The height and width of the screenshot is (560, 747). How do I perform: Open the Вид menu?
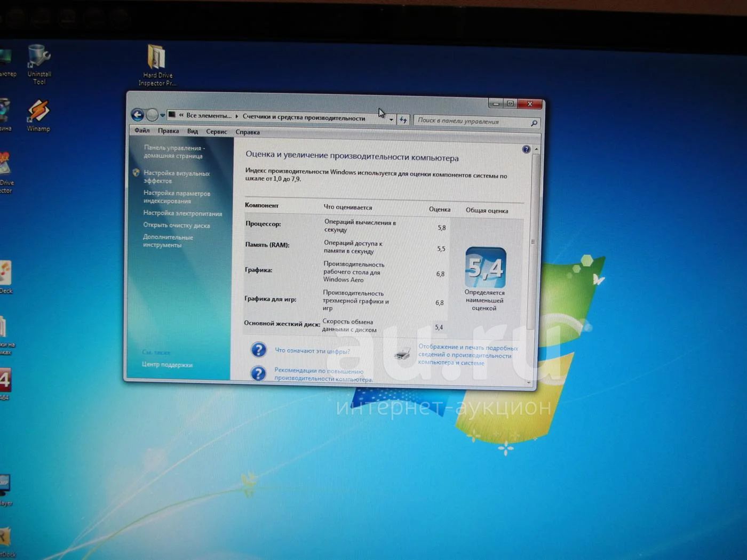coord(193,131)
